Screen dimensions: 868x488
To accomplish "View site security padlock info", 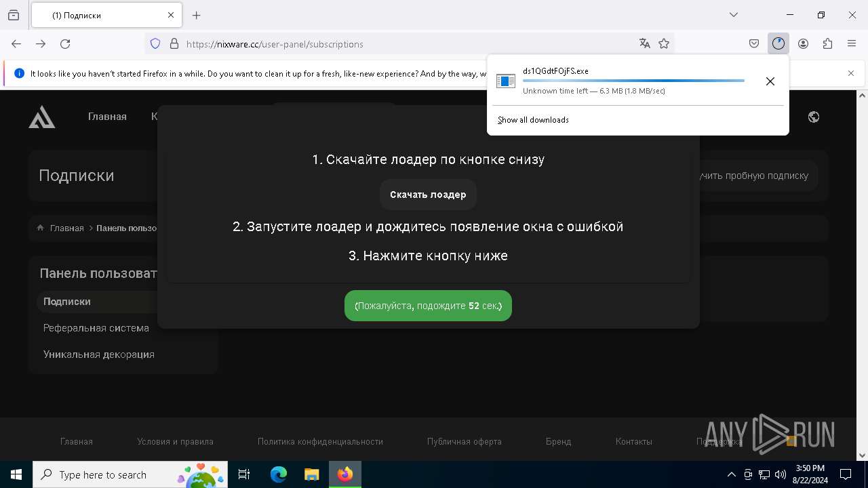I will click(174, 44).
